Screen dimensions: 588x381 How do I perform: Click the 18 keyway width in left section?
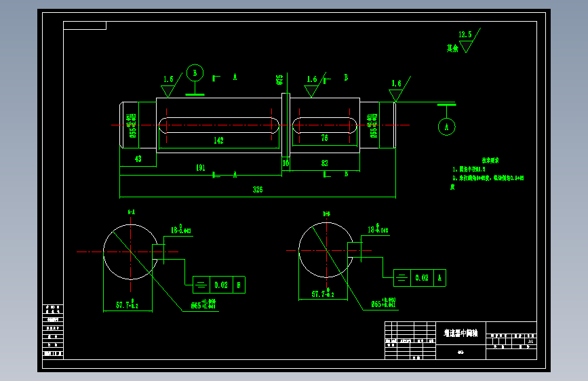coord(181,229)
